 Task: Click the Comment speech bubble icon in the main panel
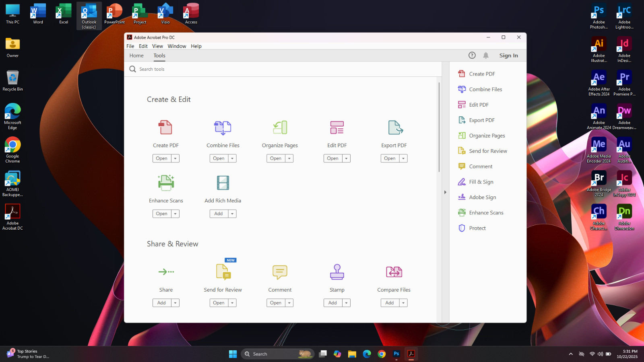[280, 272]
